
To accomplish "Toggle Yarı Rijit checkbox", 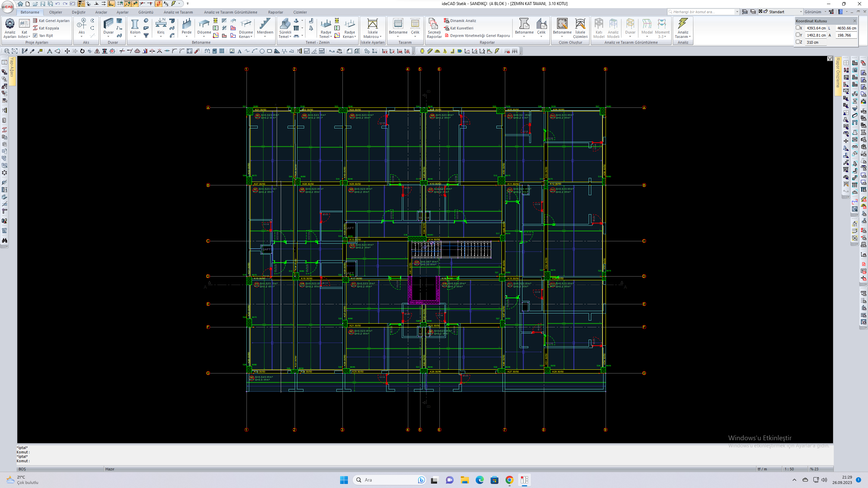I will click(35, 35).
